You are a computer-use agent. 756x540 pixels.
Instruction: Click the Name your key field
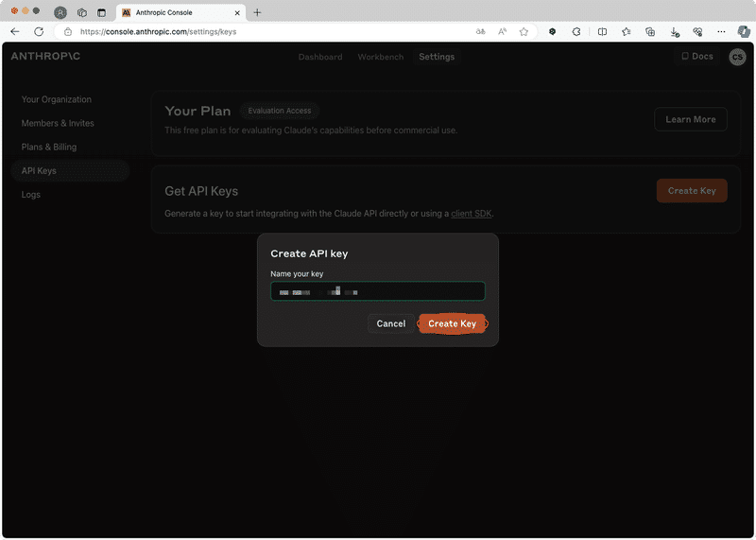click(377, 291)
